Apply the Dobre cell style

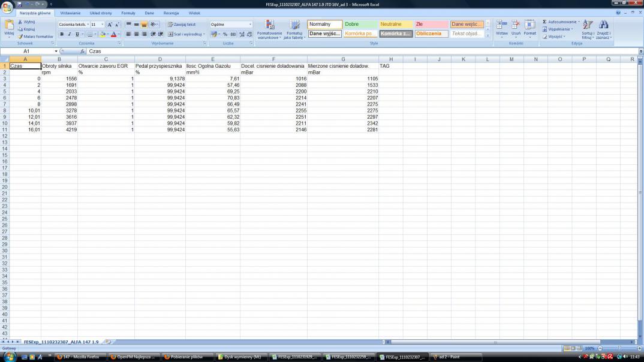360,24
